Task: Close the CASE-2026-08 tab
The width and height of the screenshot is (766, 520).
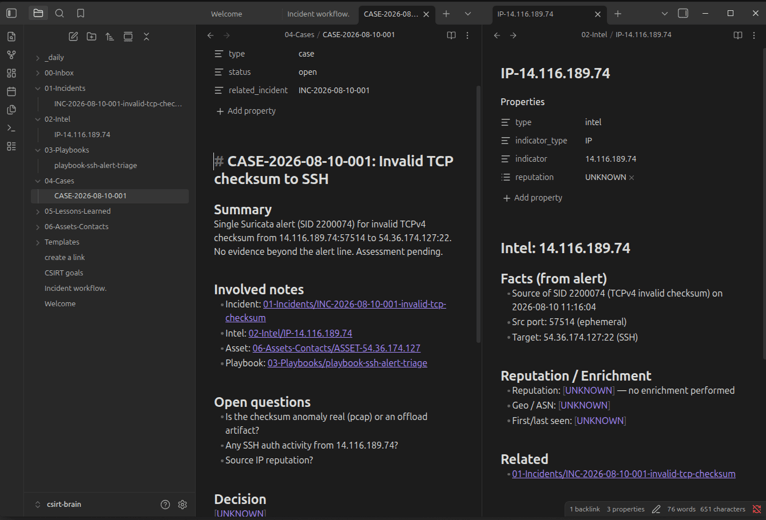Action: point(426,14)
